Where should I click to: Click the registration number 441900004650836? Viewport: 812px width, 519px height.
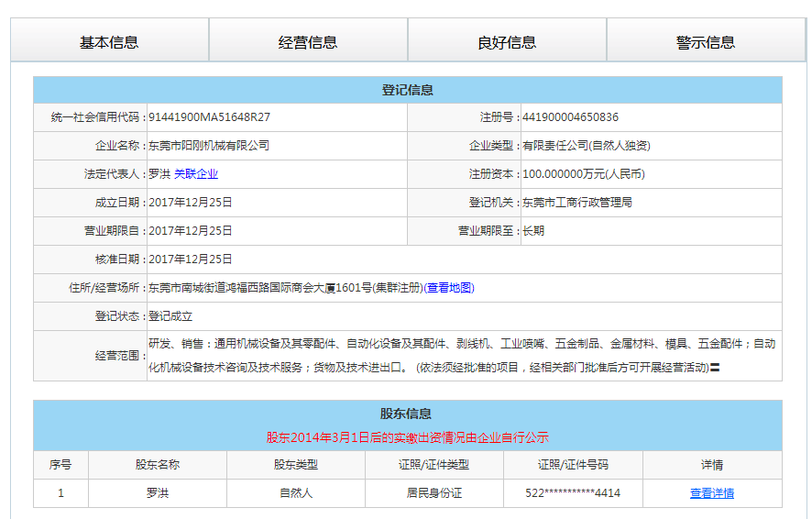570,117
